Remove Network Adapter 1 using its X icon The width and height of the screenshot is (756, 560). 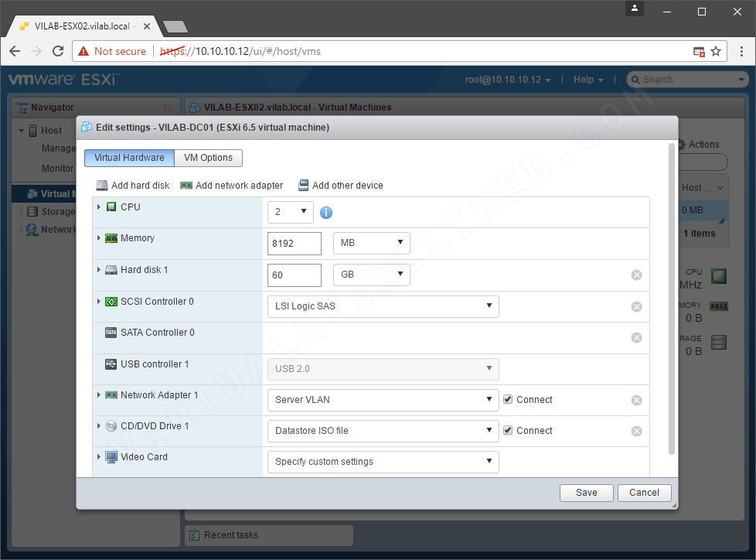[x=636, y=400]
